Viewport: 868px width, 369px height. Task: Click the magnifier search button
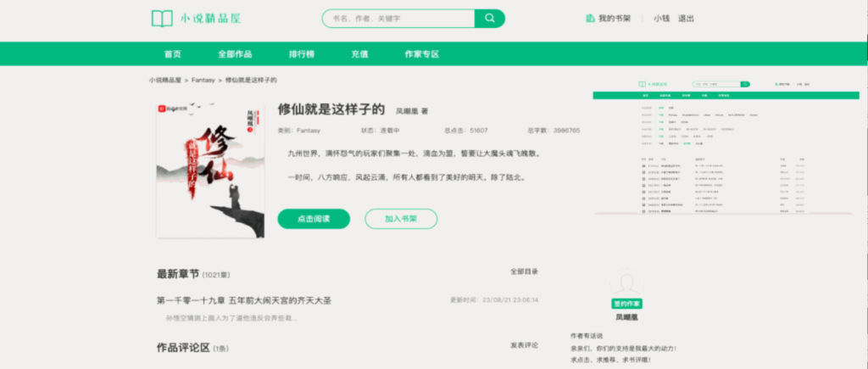[490, 19]
